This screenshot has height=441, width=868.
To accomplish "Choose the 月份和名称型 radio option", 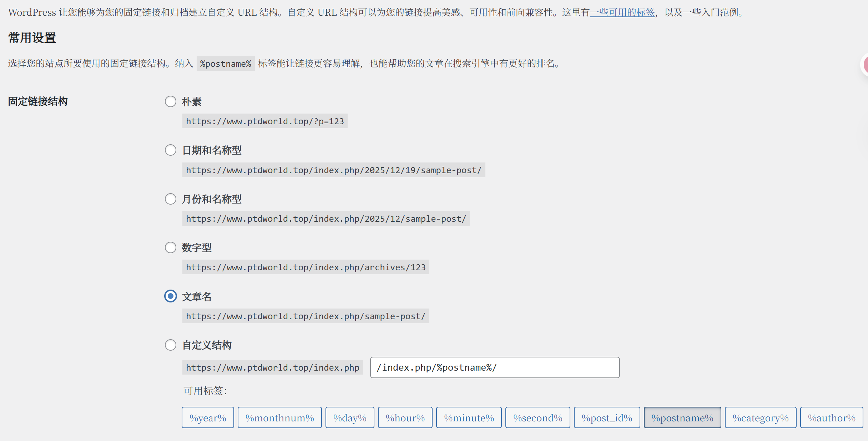I will coord(171,199).
